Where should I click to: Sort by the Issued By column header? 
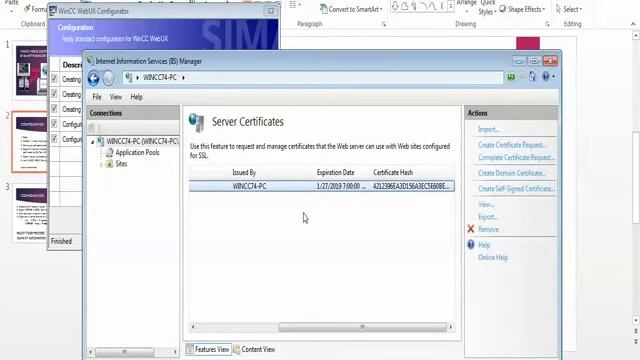[x=244, y=173]
